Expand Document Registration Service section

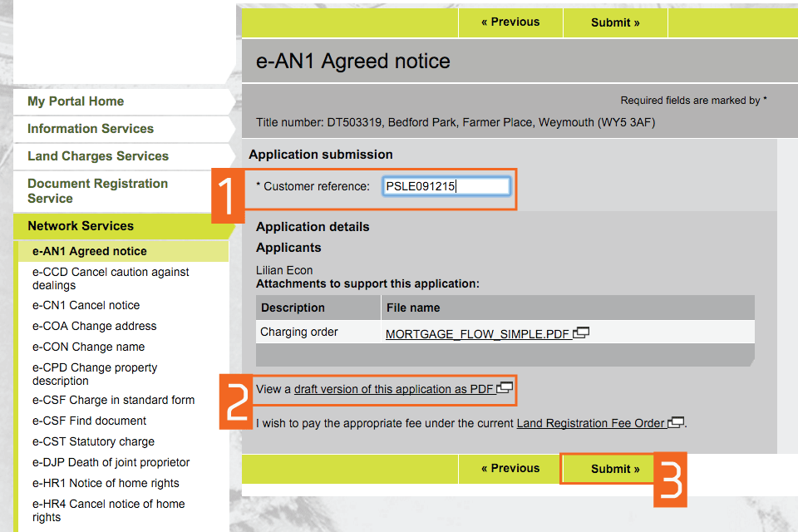click(97, 190)
